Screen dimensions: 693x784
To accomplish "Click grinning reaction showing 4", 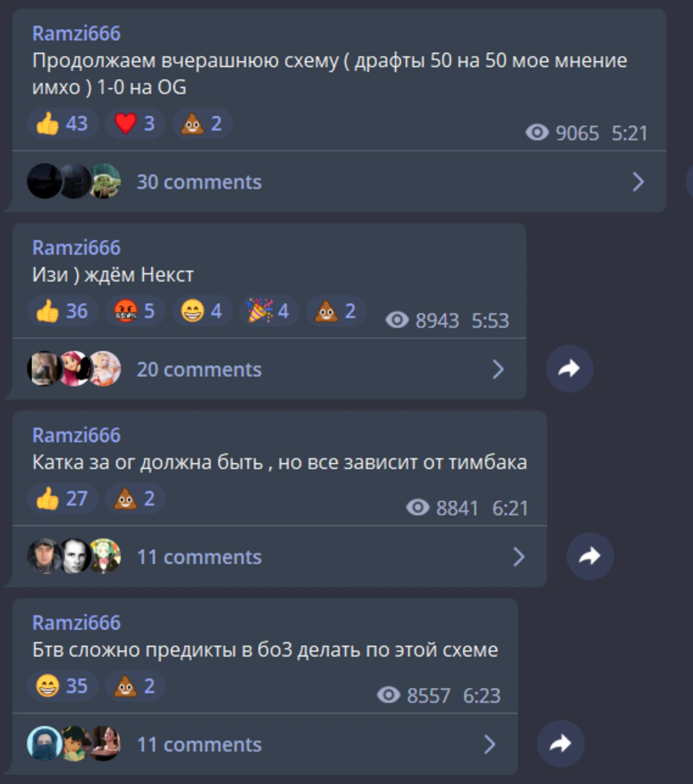I will [202, 311].
